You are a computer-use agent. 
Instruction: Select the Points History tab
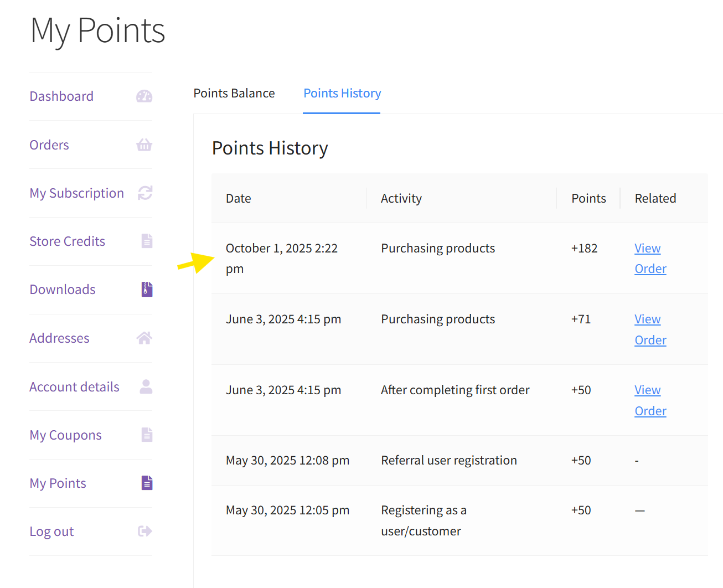342,93
